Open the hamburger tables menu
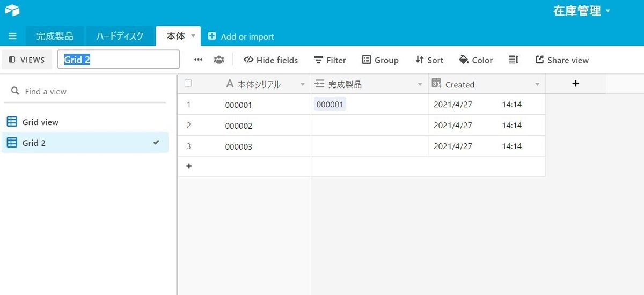This screenshot has height=295, width=644. (12, 36)
